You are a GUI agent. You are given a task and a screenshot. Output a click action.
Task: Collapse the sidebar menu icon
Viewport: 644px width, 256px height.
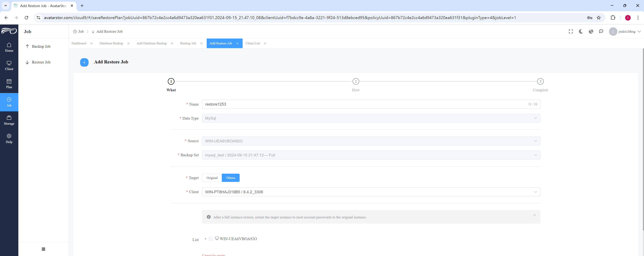click(43, 249)
